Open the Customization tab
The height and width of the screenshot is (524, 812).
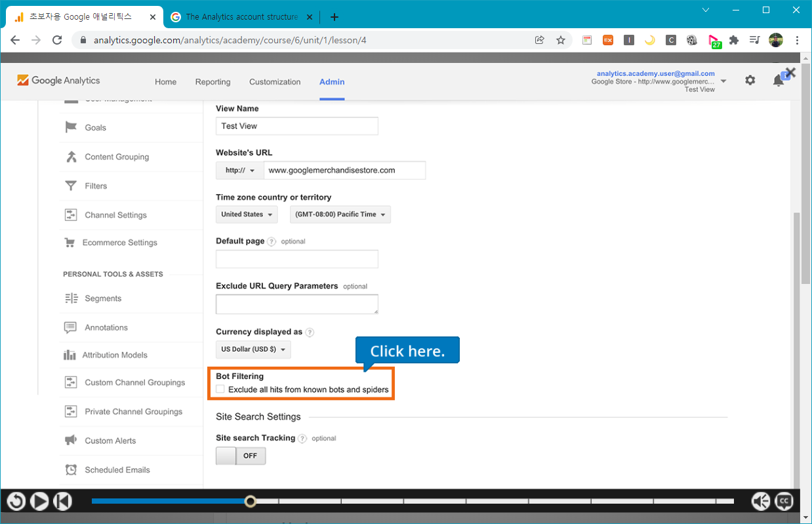[275, 82]
